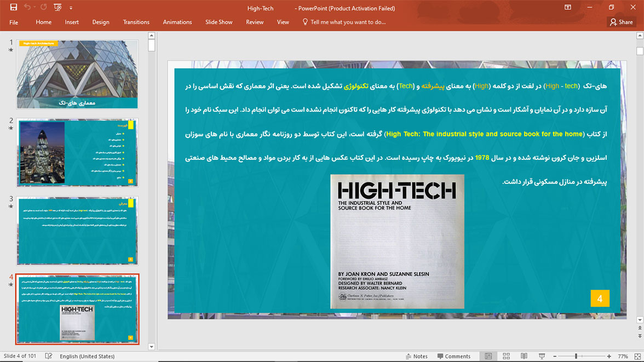
Task: Click the zoom slider handle
Action: pos(576,356)
